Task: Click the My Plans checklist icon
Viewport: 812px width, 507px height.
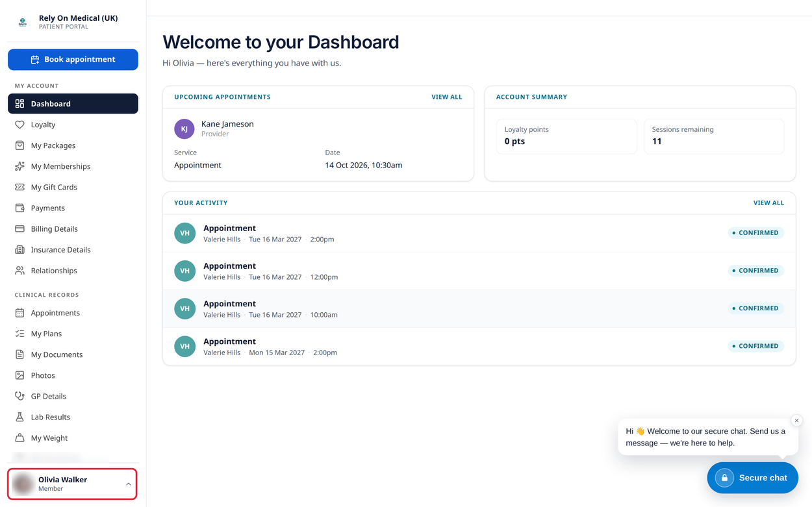Action: [x=19, y=334]
